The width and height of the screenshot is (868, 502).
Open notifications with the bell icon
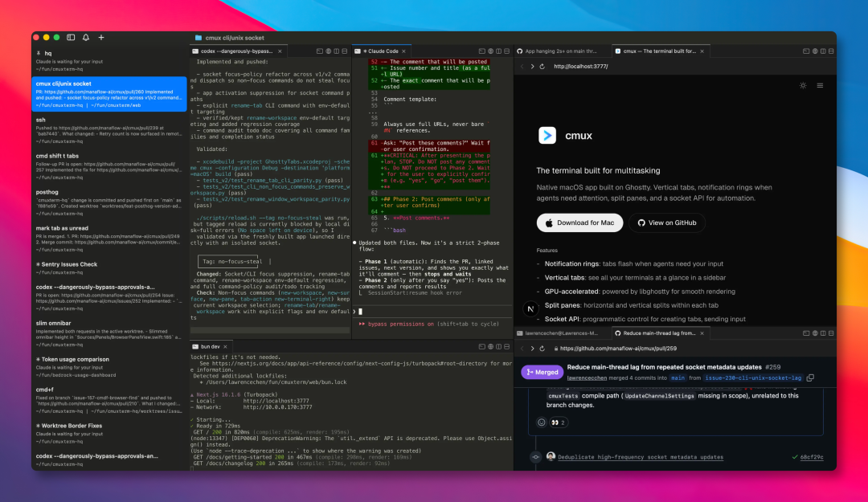(86, 38)
